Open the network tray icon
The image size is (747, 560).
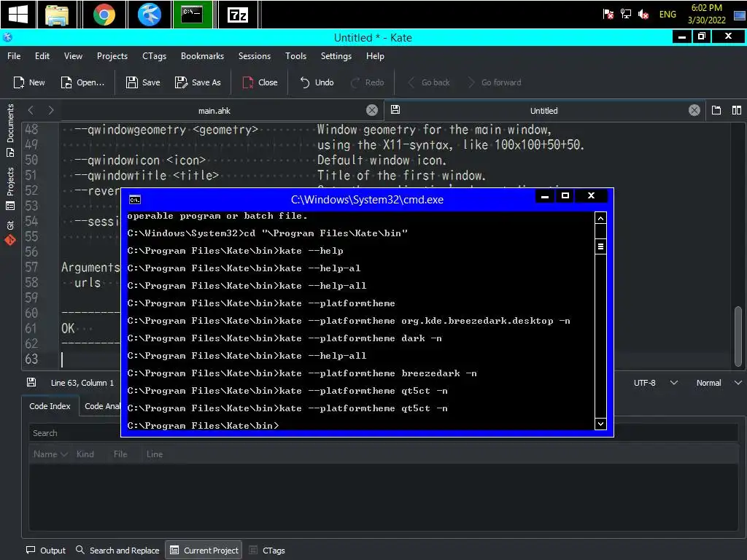625,15
